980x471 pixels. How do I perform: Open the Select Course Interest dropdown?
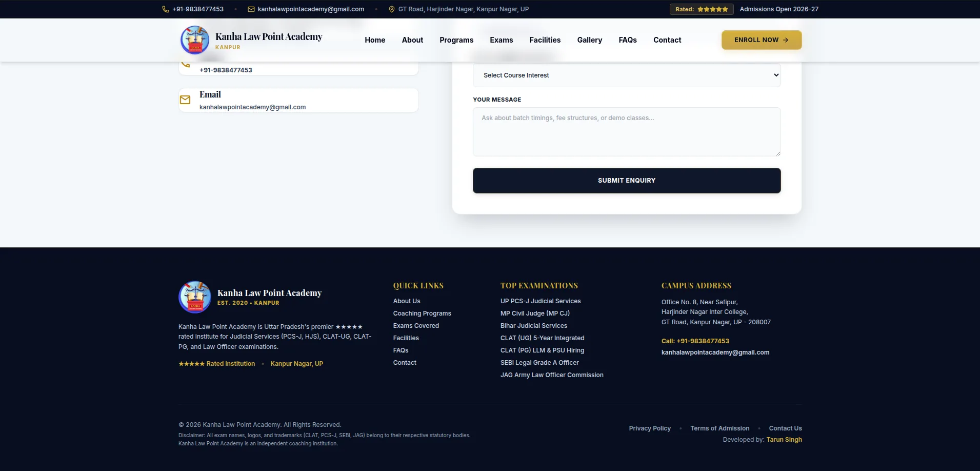pyautogui.click(x=627, y=75)
